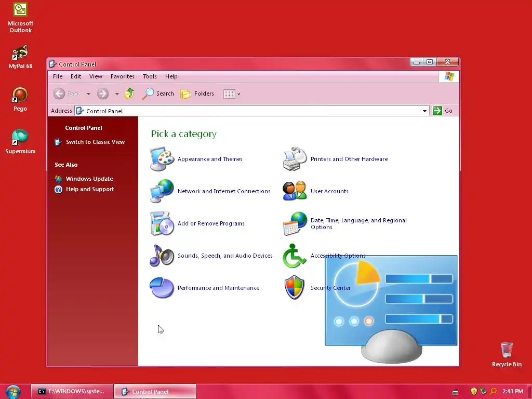
Task: Click the keyboard icon in taskbar
Action: (x=455, y=392)
